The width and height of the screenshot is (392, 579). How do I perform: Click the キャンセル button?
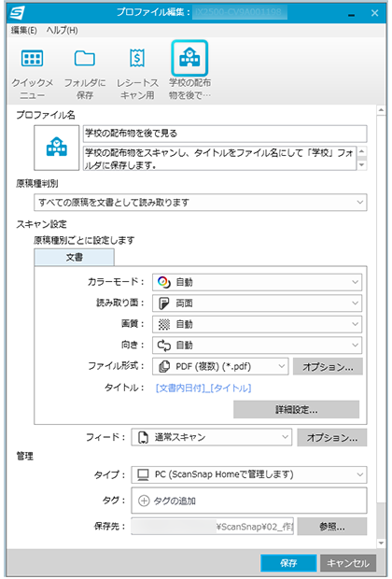click(348, 563)
